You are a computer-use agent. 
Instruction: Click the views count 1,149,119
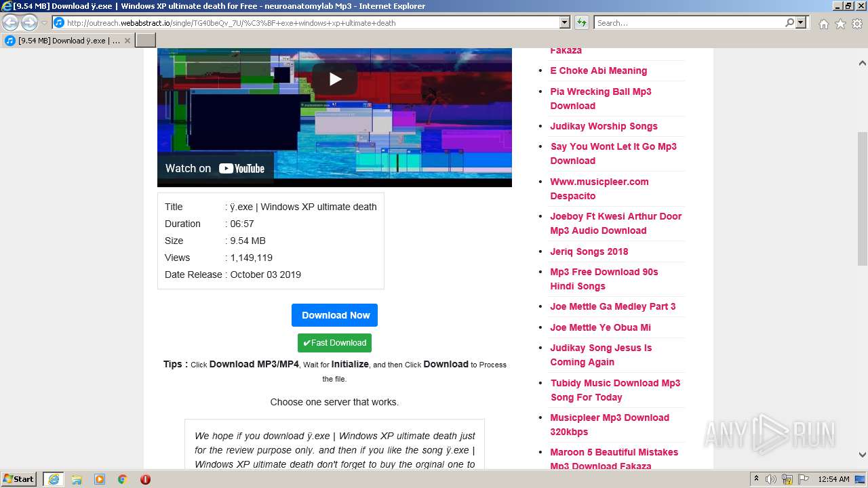tap(251, 258)
